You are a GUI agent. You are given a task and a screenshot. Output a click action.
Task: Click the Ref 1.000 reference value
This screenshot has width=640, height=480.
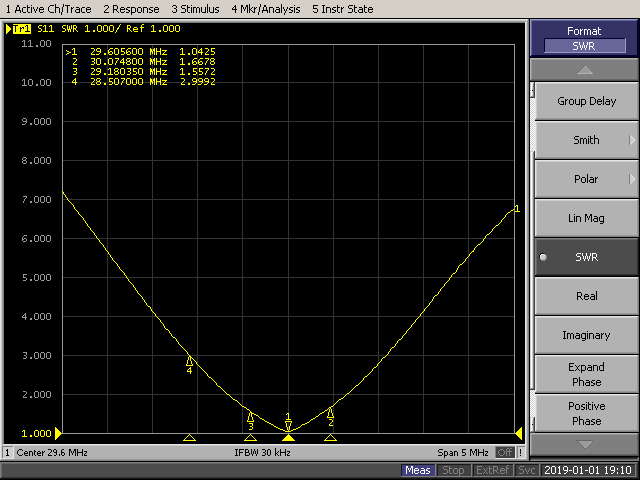pyautogui.click(x=153, y=29)
